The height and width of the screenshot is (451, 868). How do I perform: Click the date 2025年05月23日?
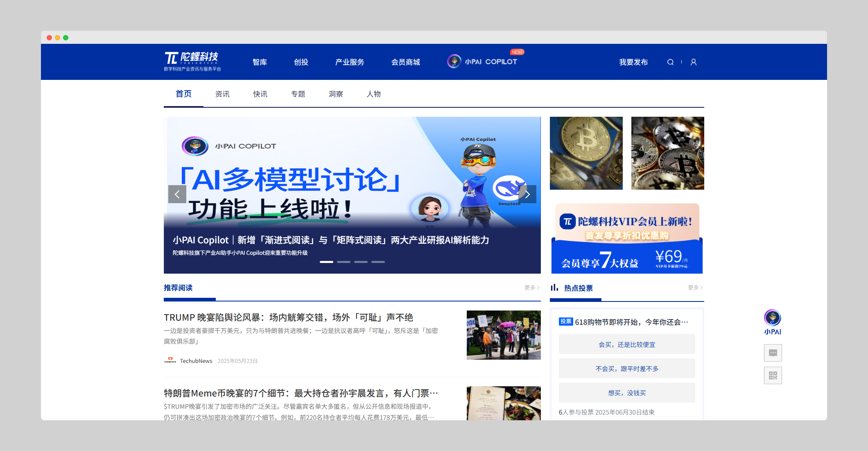(237, 361)
